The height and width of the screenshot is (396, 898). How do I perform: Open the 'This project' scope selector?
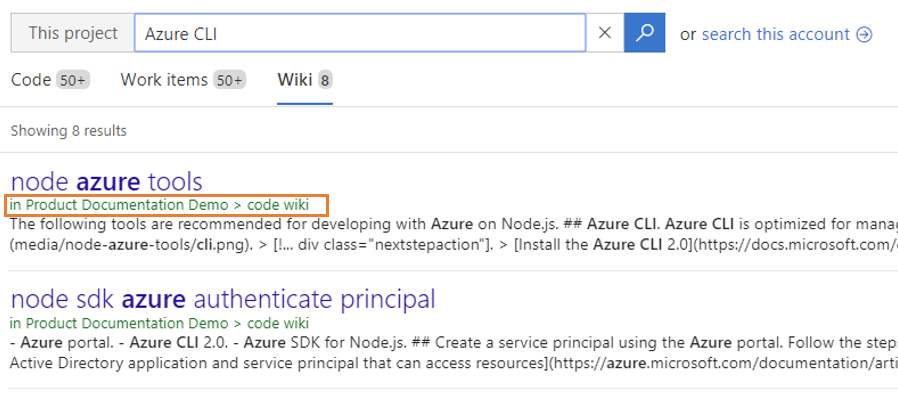point(73,33)
